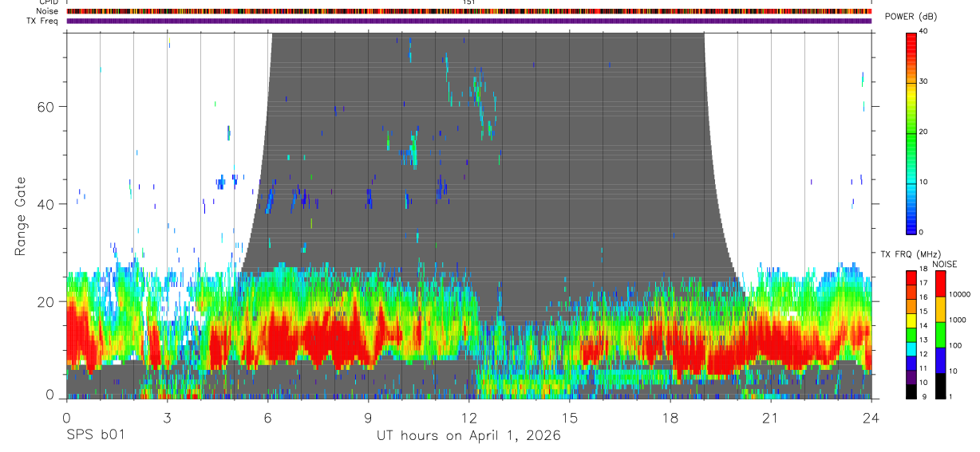Click the Noise strip at top
This screenshot has height=452, width=980.
coord(469,11)
